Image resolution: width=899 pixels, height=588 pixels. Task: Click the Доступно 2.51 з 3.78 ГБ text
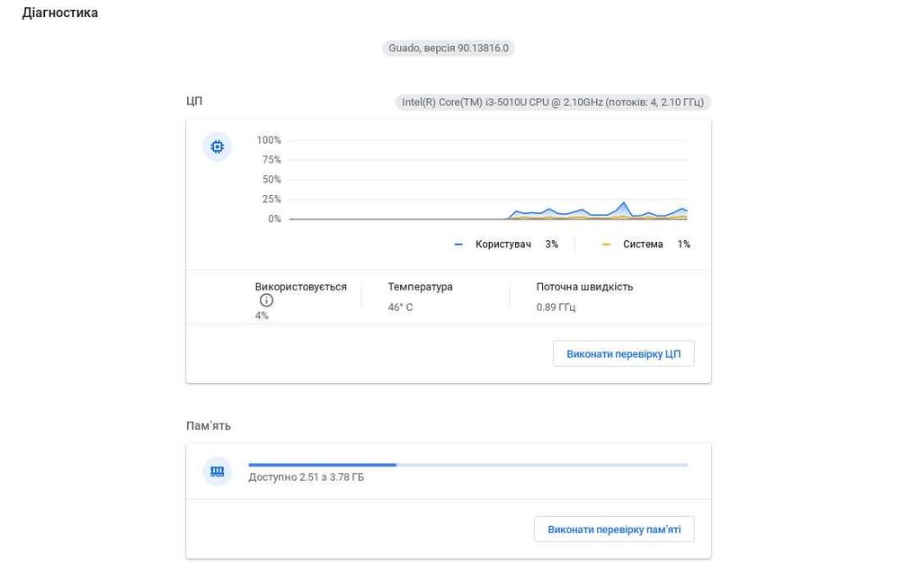[307, 477]
